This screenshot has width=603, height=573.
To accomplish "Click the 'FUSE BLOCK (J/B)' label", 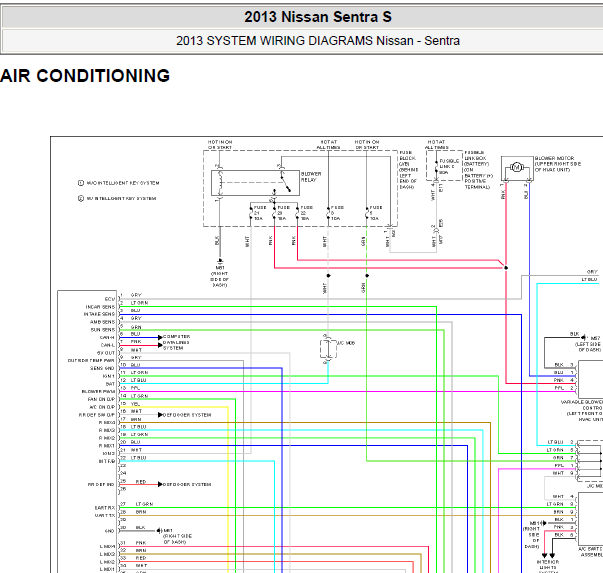I will [408, 158].
